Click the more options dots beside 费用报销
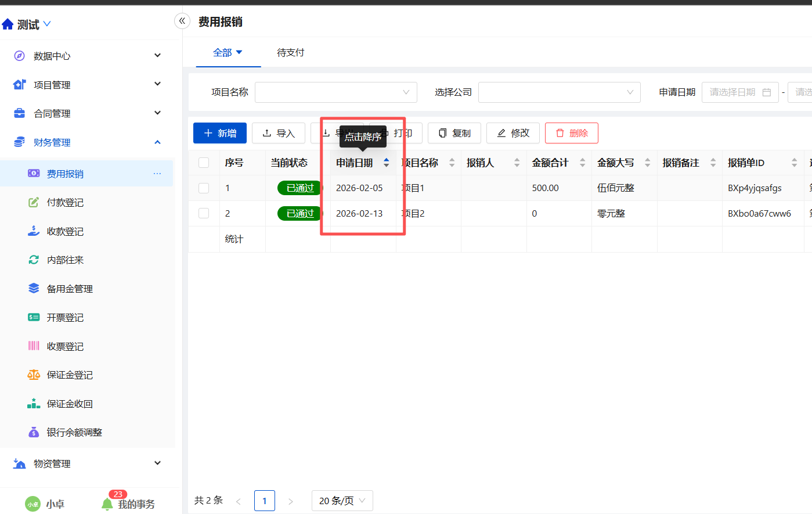The image size is (812, 514). coord(157,174)
